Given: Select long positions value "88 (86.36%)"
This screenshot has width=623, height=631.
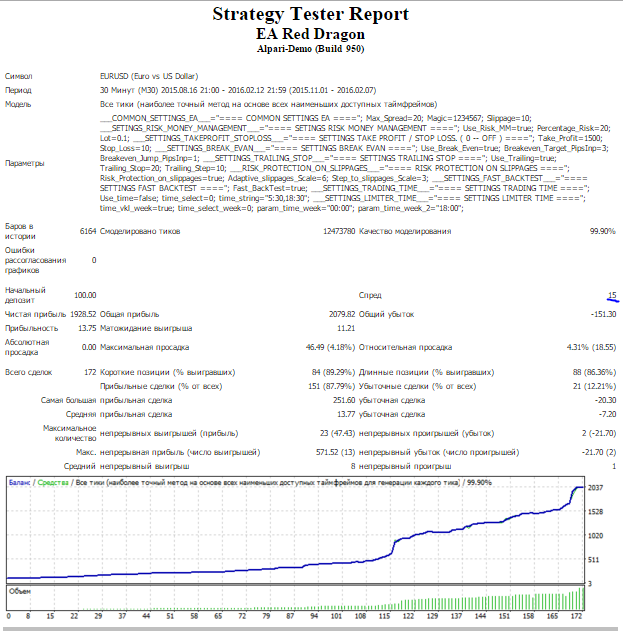Looking at the screenshot, I should [x=594, y=373].
